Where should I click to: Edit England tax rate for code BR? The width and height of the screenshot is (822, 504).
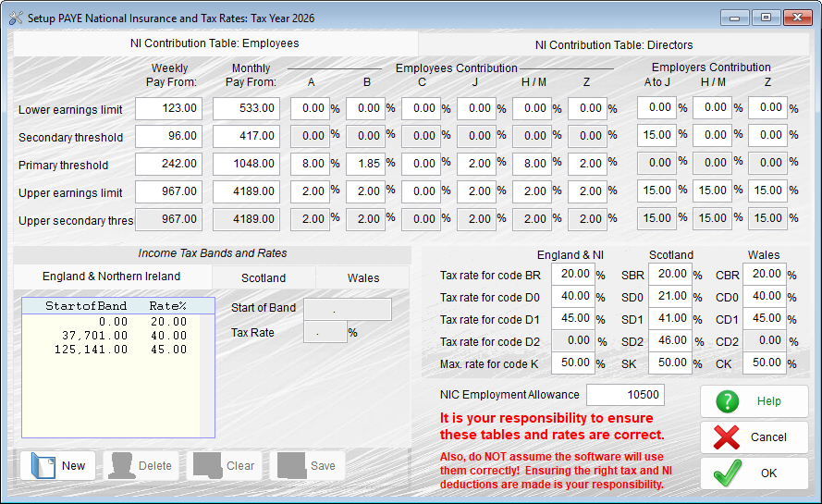click(x=573, y=275)
